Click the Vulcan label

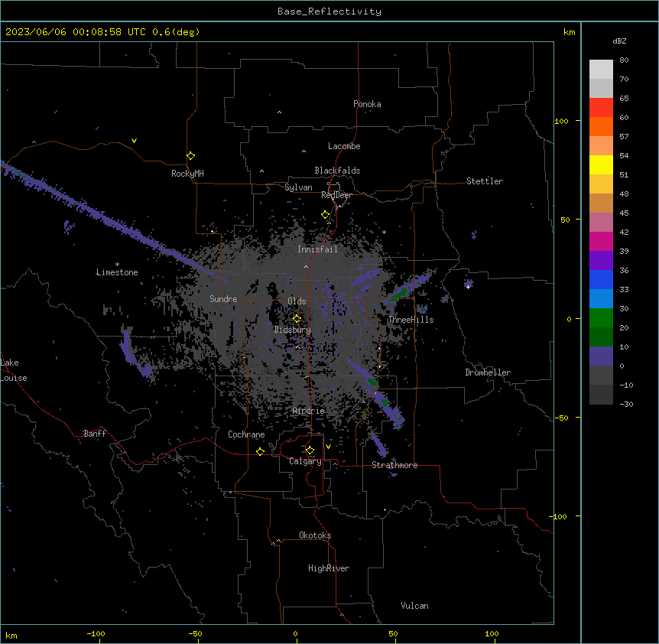click(x=415, y=606)
